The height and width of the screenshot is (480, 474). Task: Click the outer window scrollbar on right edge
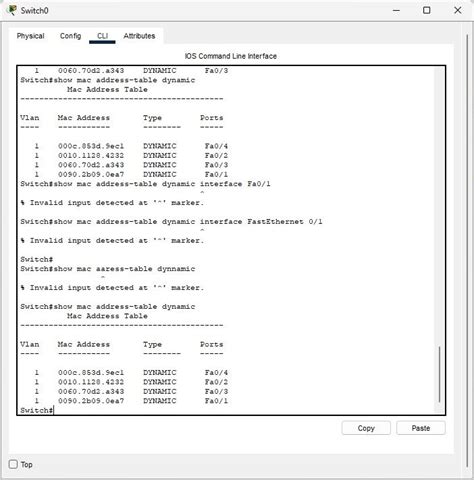[467, 250]
